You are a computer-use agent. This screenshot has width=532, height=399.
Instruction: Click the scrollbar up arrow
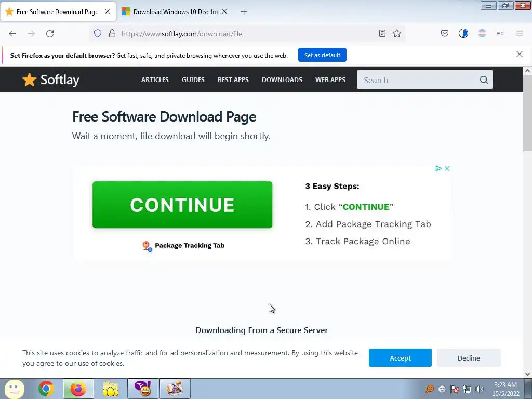click(x=527, y=71)
